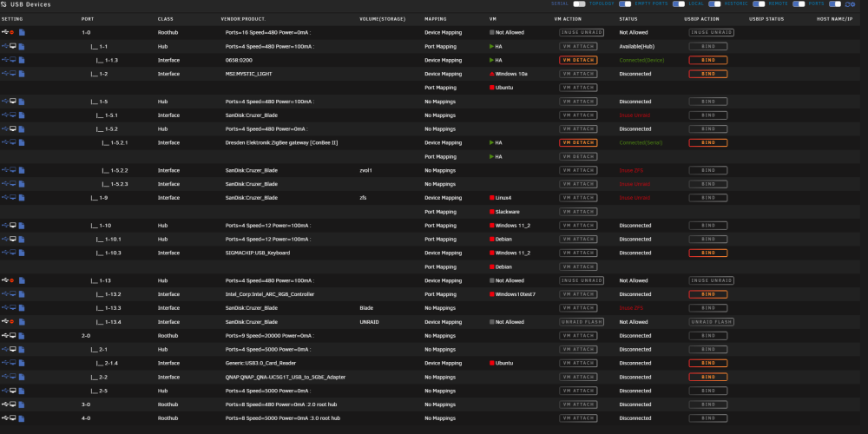The height and width of the screenshot is (434, 868).
Task: Turn off the Ports toggle
Action: pos(835,3)
